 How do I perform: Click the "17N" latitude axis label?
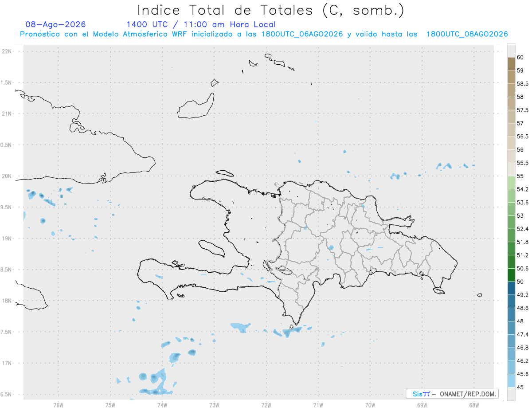click(8, 363)
